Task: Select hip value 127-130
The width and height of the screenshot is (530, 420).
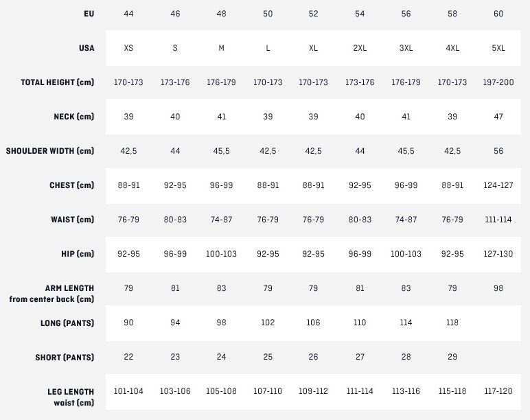Action: click(x=498, y=254)
